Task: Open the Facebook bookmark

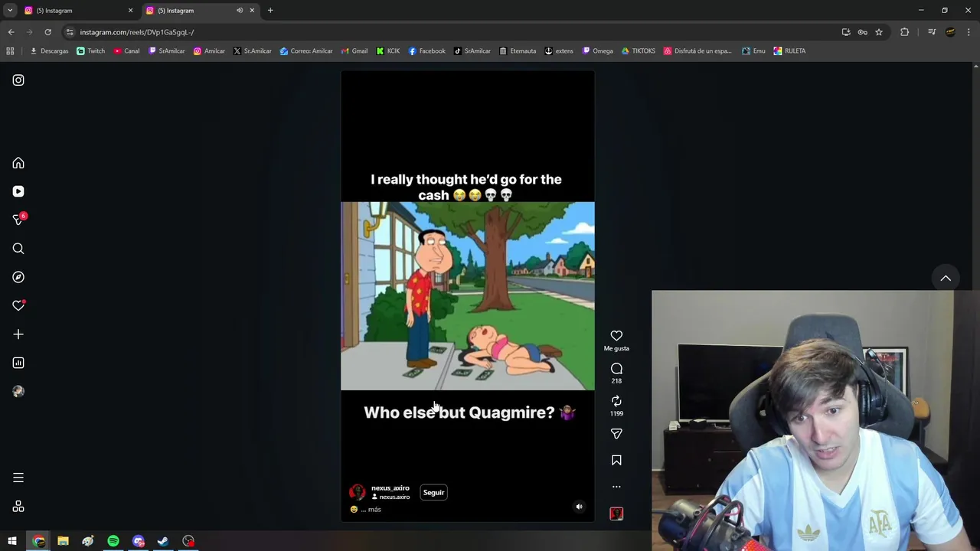Action: point(426,51)
